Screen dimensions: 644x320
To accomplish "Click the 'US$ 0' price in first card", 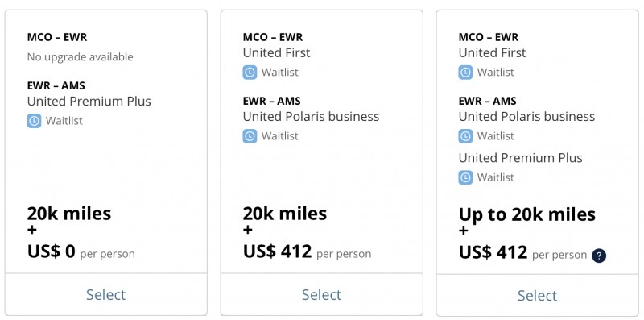I will (x=52, y=251).
